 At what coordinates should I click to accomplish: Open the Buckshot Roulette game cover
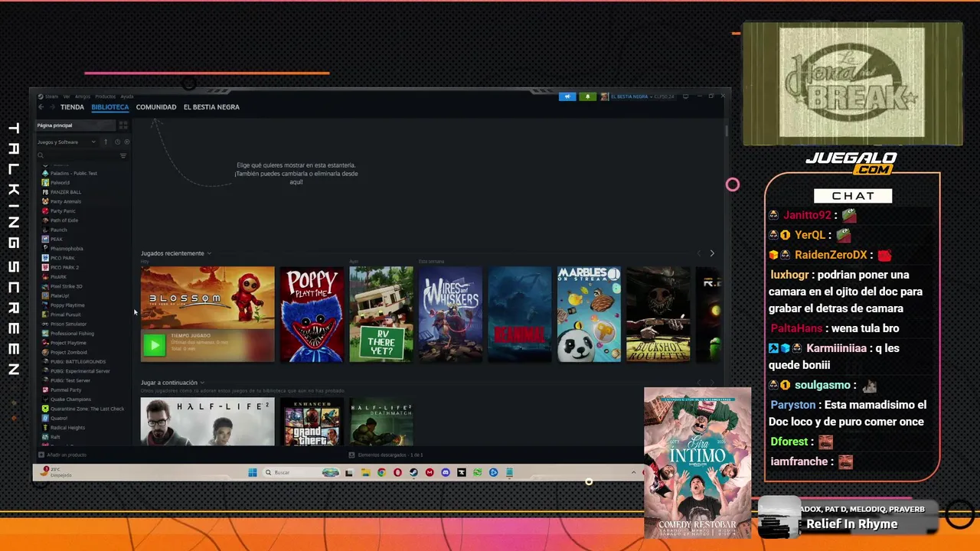[658, 314]
